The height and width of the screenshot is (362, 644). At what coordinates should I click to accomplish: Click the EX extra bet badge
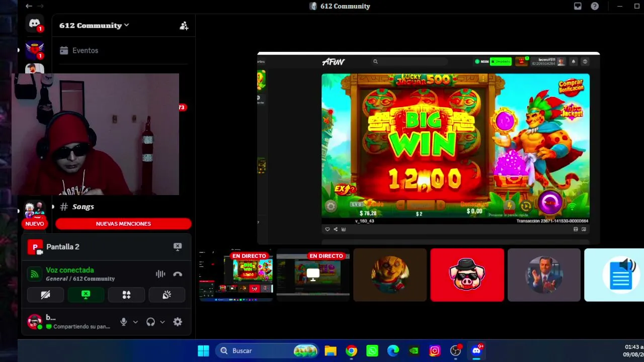click(345, 190)
